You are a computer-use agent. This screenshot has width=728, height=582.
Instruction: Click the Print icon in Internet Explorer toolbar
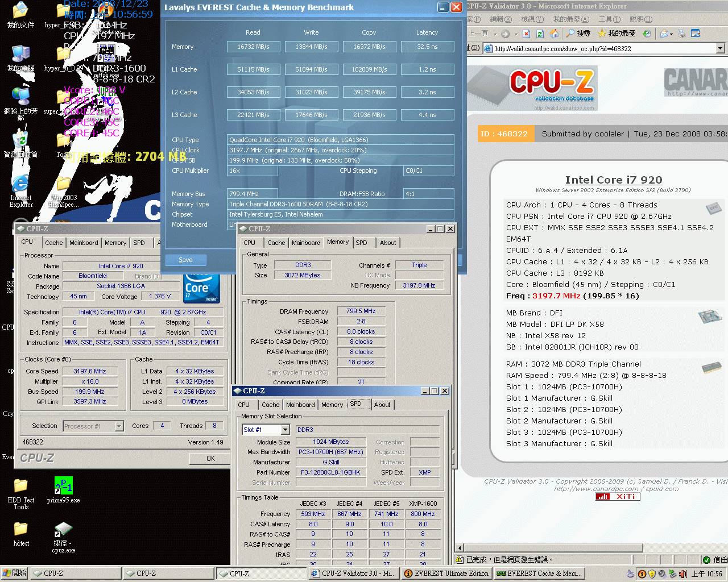click(682, 34)
